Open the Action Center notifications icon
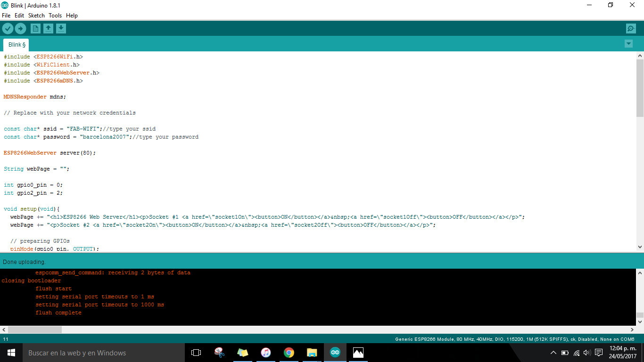Screen dimensions: 644x362 pos(599,353)
